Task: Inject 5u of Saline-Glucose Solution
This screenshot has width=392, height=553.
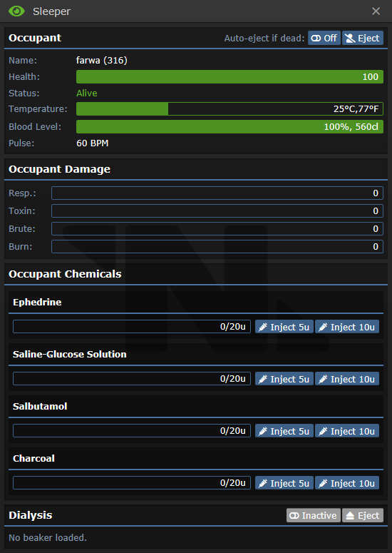Action: pyautogui.click(x=284, y=379)
